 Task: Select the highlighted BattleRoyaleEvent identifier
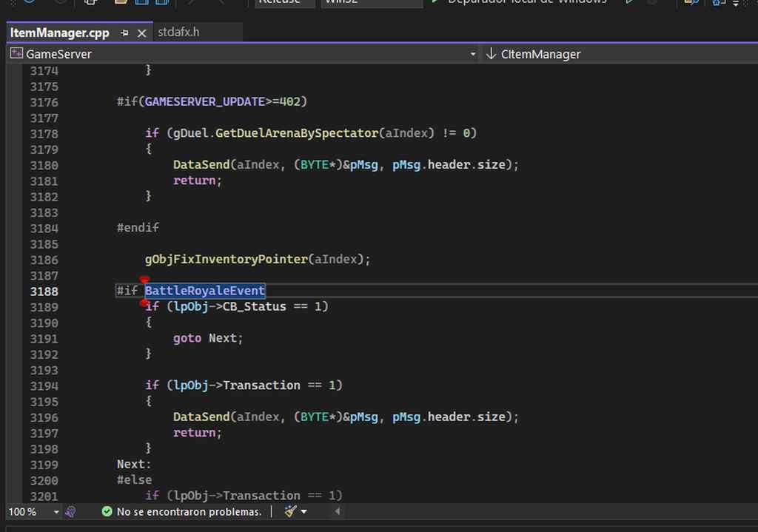pos(205,291)
